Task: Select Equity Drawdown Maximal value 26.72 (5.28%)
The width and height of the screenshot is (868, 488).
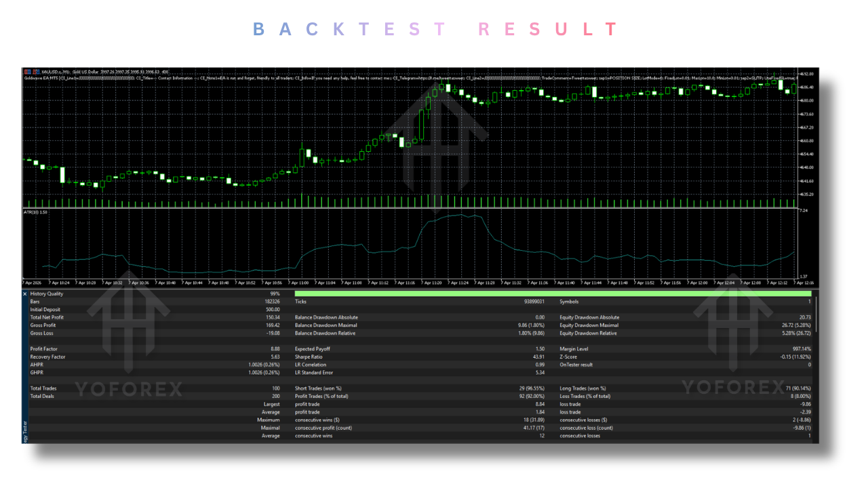Action: [795, 325]
